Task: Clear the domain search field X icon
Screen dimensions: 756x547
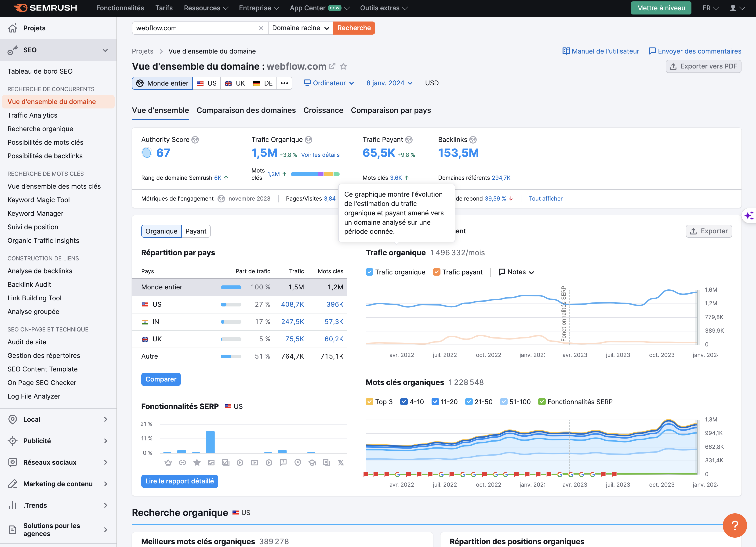Action: coord(261,28)
